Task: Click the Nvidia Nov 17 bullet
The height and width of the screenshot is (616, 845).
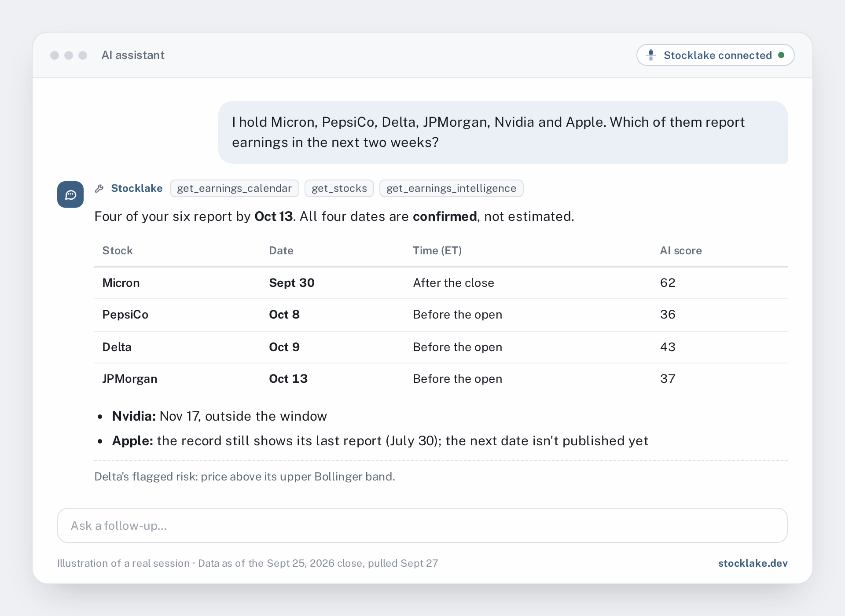Action: (219, 416)
